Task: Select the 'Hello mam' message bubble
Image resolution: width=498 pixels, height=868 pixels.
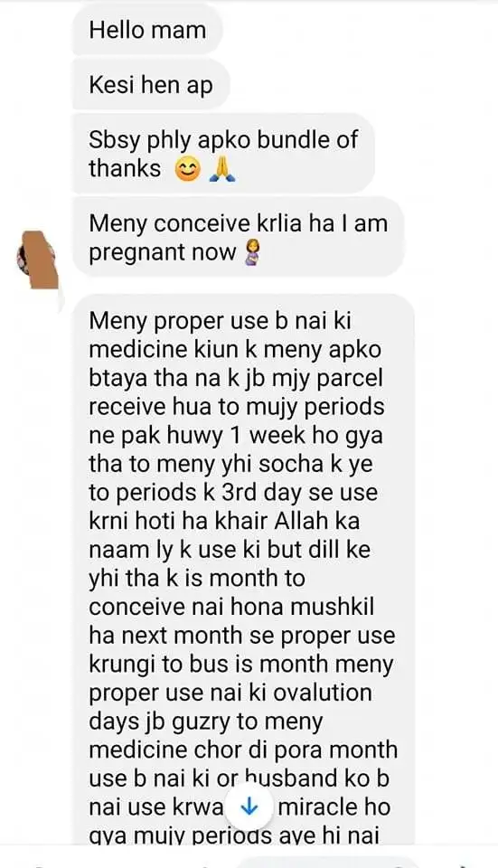Action: click(x=147, y=30)
